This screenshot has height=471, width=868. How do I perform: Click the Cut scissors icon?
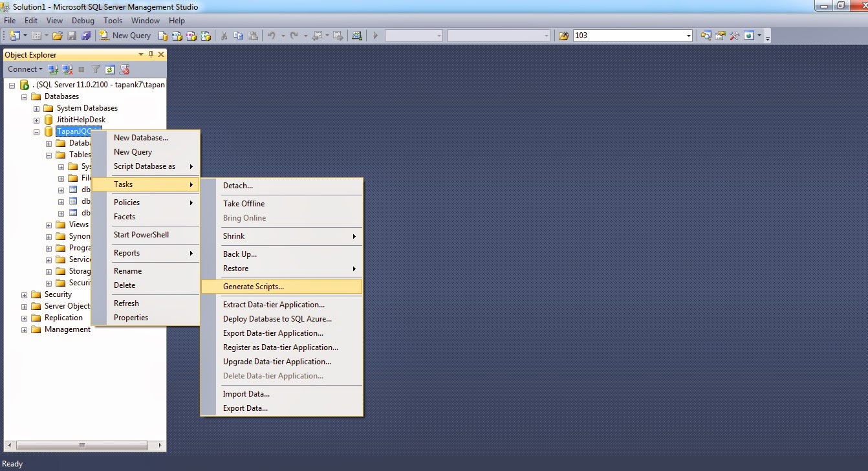[224, 36]
